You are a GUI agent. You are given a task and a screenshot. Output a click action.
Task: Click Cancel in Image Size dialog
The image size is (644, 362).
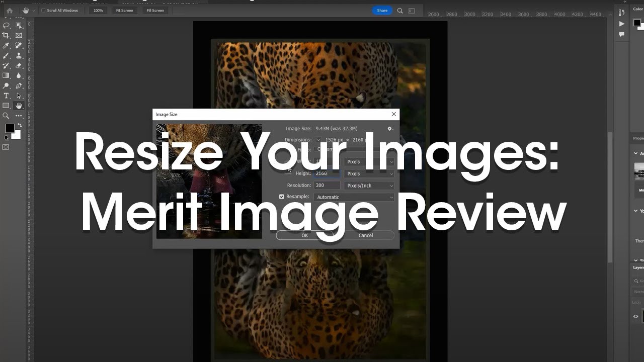[366, 235]
